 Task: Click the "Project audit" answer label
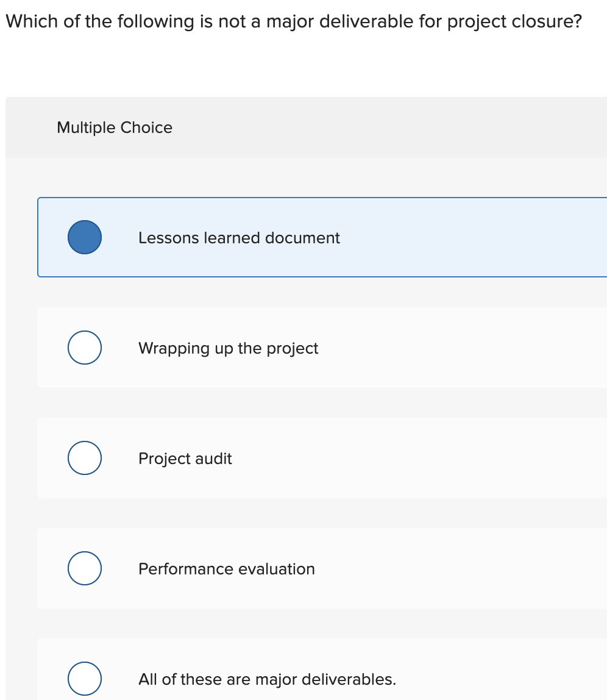pyautogui.click(x=185, y=459)
